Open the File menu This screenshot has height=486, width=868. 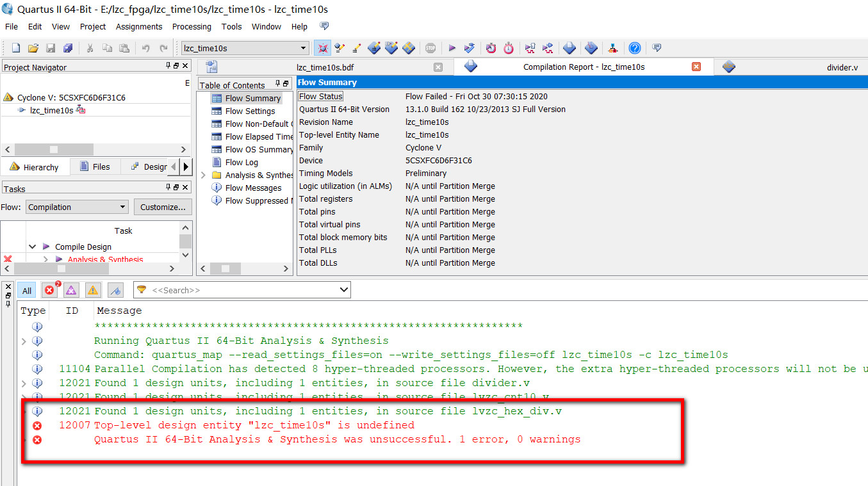click(12, 26)
